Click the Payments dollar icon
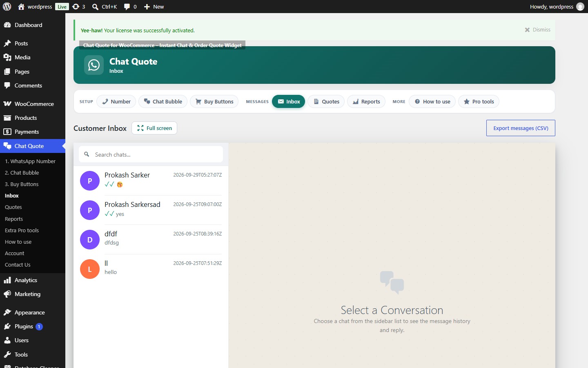 (x=7, y=132)
